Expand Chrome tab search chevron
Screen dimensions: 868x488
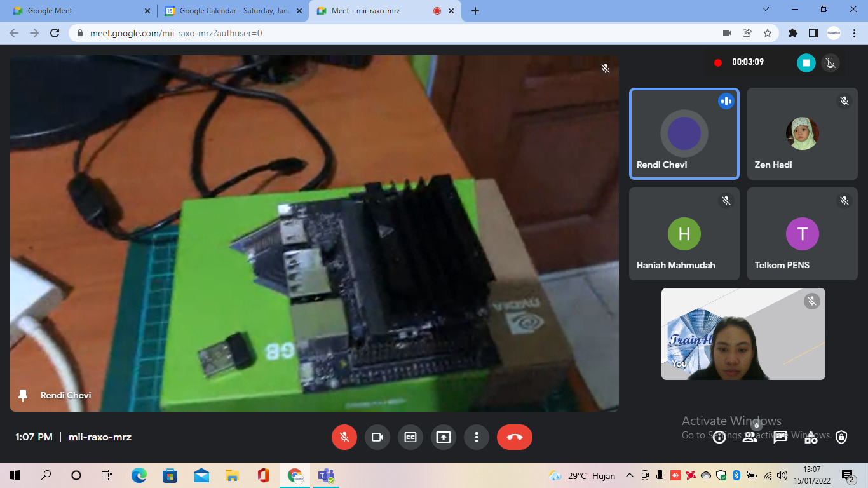click(x=765, y=10)
